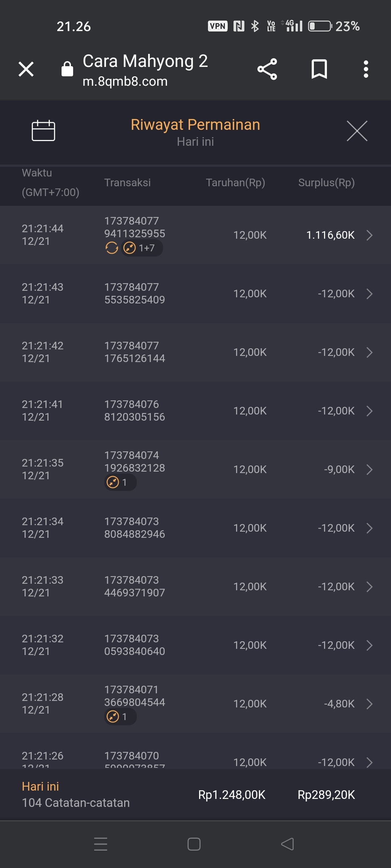Expand the 1.116,60K surplus record chevron
This screenshot has height=868, width=391.
369,235
